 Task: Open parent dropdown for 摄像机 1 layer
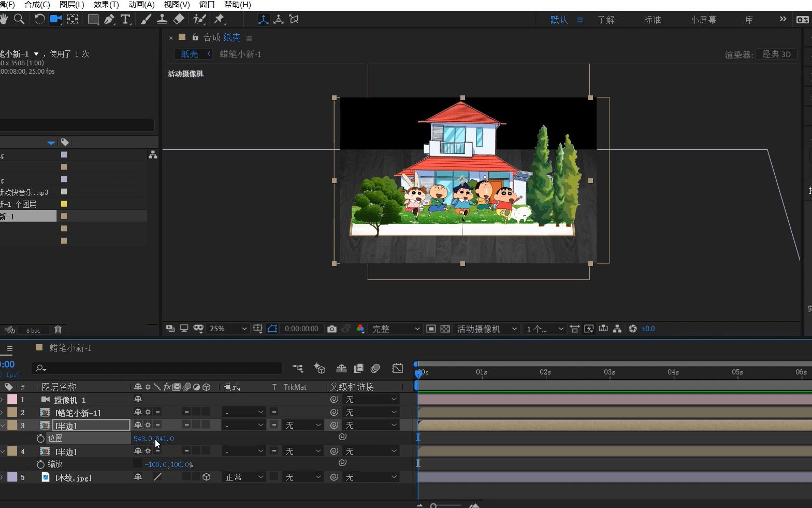pyautogui.click(x=371, y=399)
